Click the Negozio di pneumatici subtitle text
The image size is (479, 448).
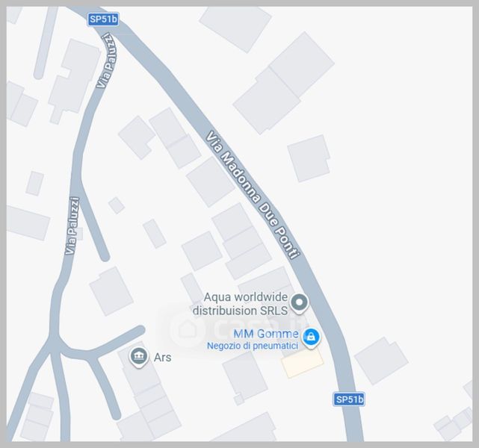[x=253, y=346]
